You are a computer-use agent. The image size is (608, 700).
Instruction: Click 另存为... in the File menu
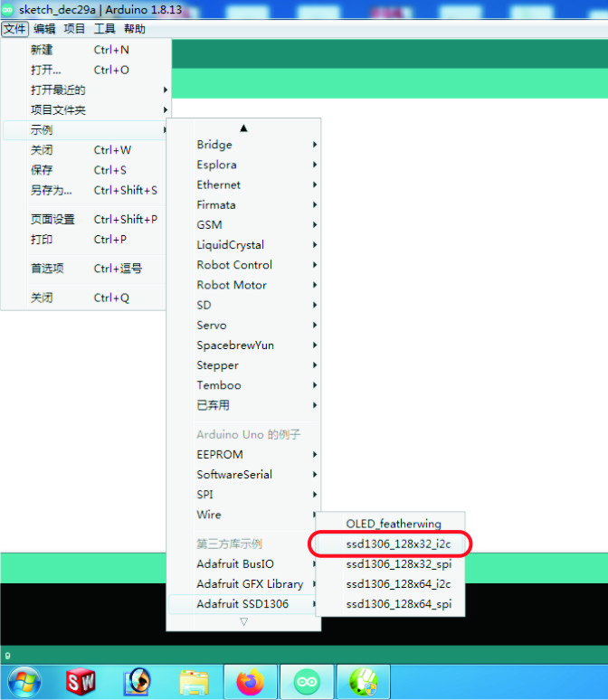[51, 191]
